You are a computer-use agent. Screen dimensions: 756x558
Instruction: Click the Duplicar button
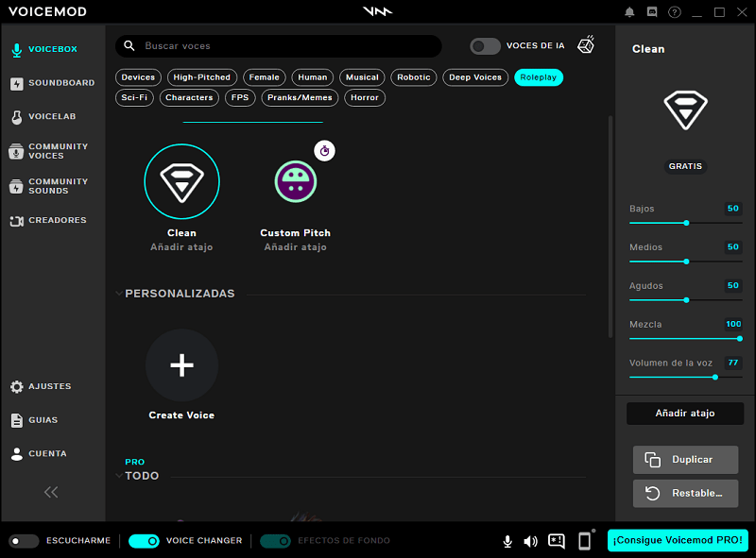(685, 460)
